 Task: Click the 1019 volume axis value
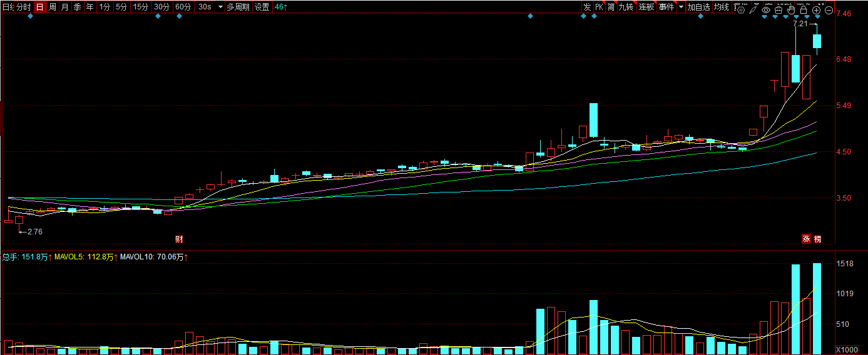(845, 294)
